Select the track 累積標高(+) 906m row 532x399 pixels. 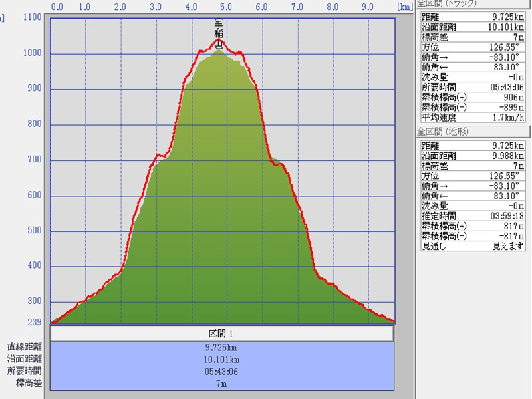pos(473,97)
